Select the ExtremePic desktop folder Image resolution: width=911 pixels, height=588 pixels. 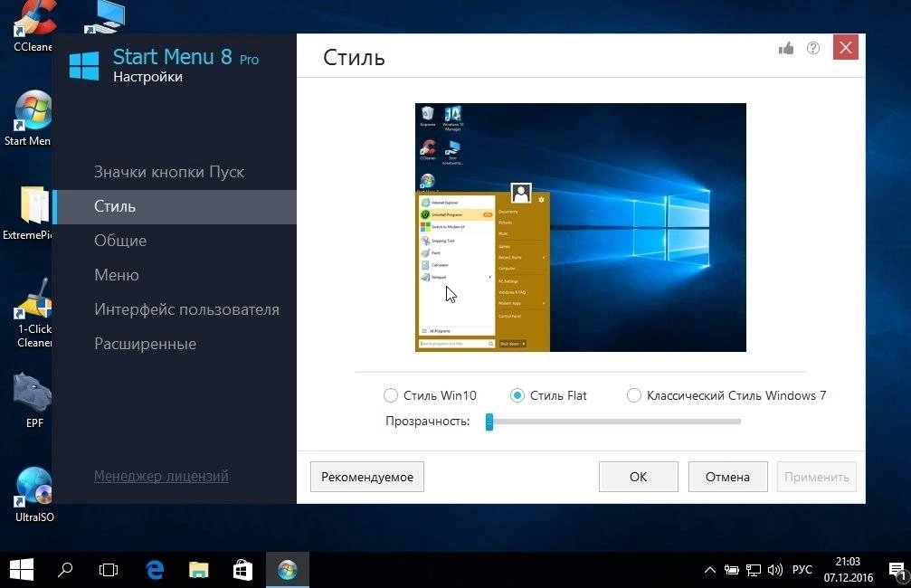29,213
